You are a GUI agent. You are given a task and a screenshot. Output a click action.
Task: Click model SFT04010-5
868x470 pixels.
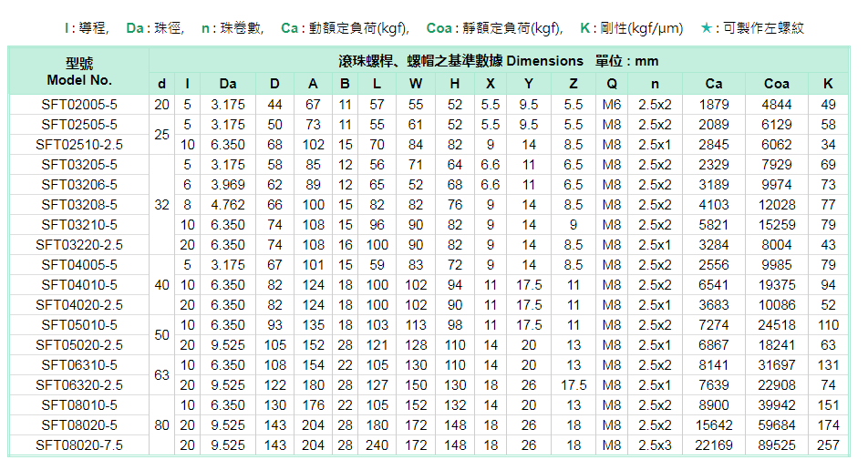79,285
